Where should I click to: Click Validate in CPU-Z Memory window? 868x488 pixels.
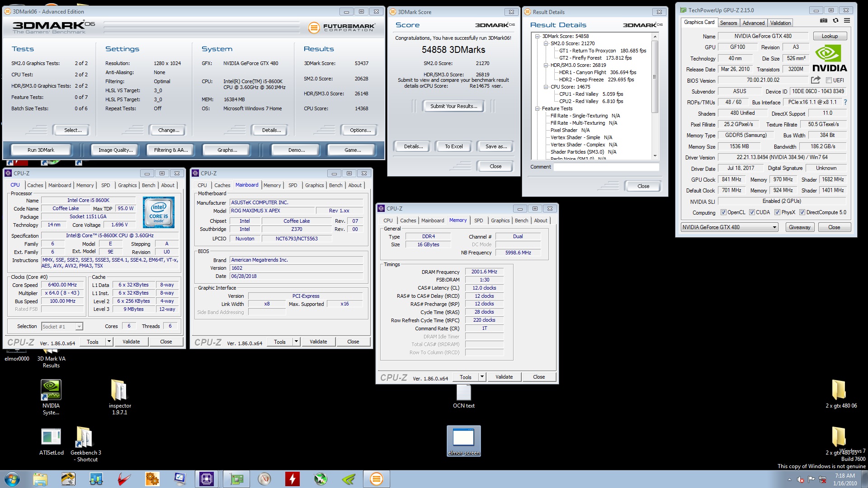pos(504,377)
